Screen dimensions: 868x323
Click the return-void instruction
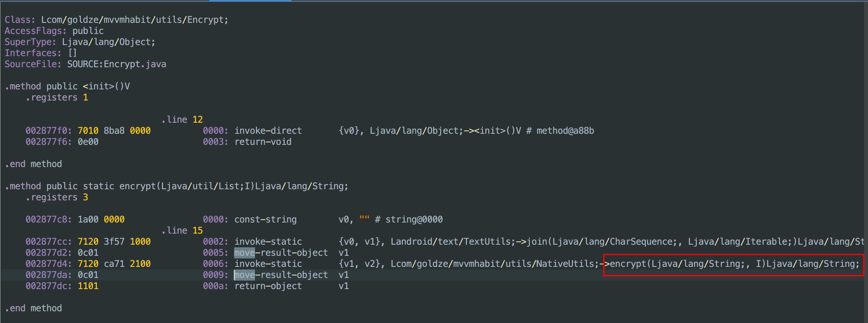[x=263, y=142]
